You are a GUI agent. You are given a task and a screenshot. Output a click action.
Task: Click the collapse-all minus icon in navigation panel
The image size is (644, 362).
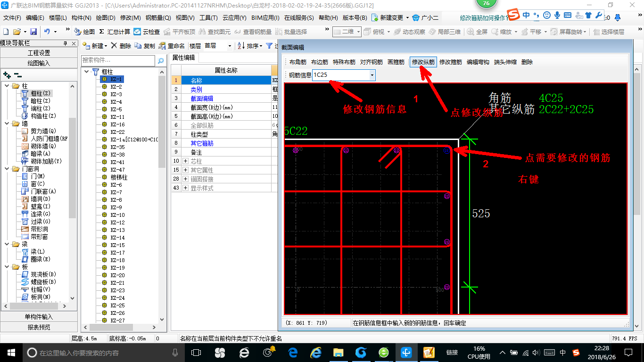coord(18,74)
